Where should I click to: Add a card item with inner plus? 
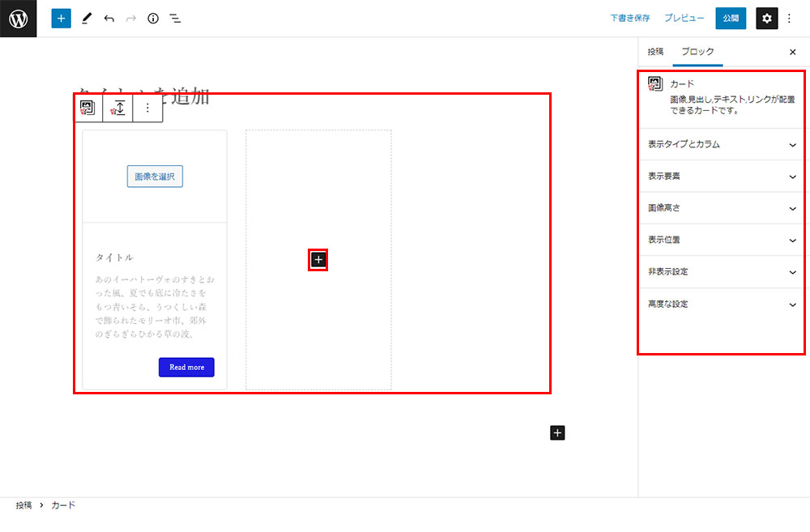[x=318, y=259]
